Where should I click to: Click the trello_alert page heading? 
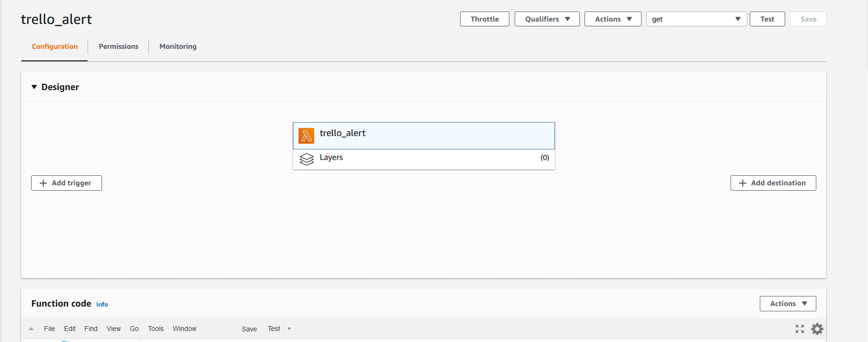[56, 19]
